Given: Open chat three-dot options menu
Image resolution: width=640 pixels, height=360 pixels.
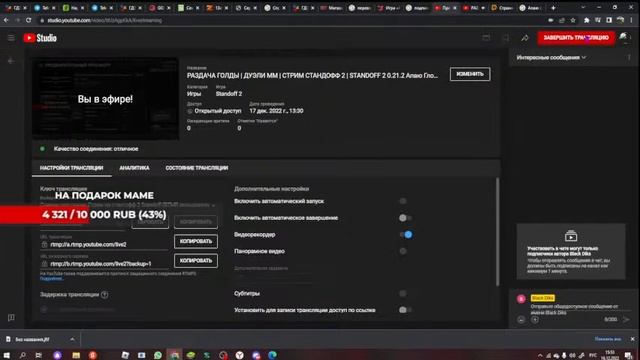Looking at the screenshot, I should click(x=629, y=58).
